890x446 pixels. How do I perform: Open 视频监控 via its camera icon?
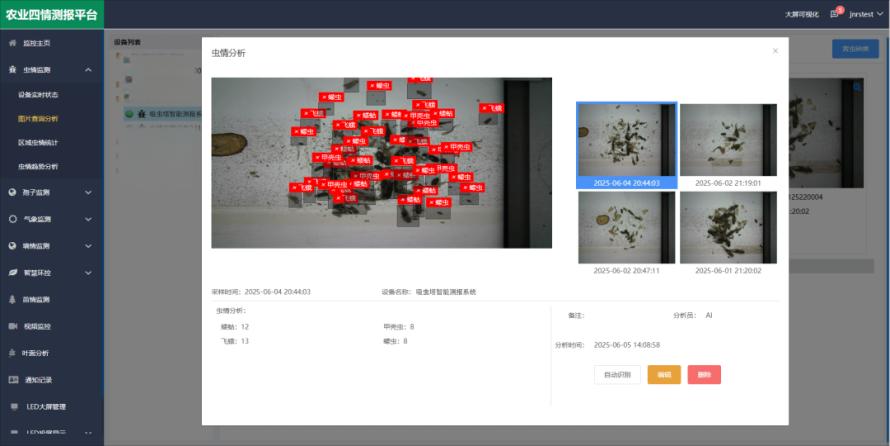click(12, 326)
